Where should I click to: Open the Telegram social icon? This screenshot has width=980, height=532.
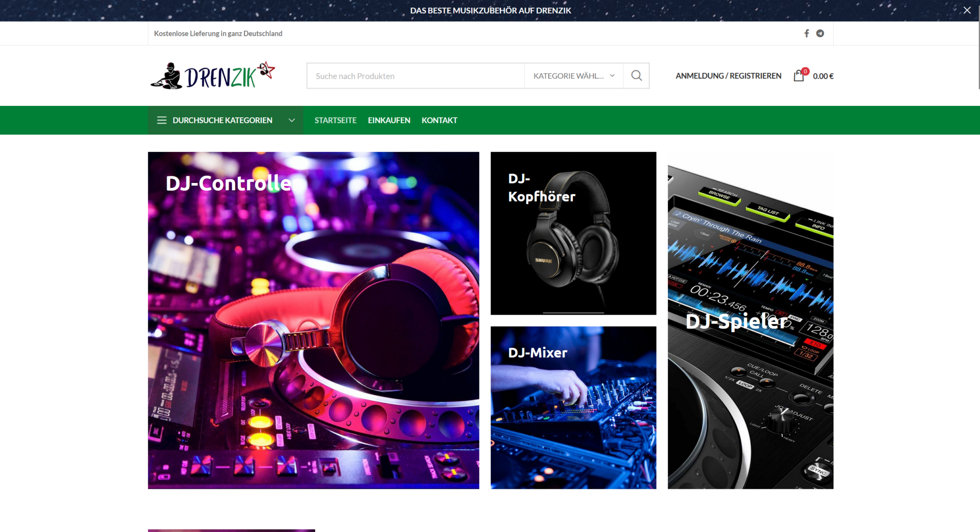click(820, 34)
